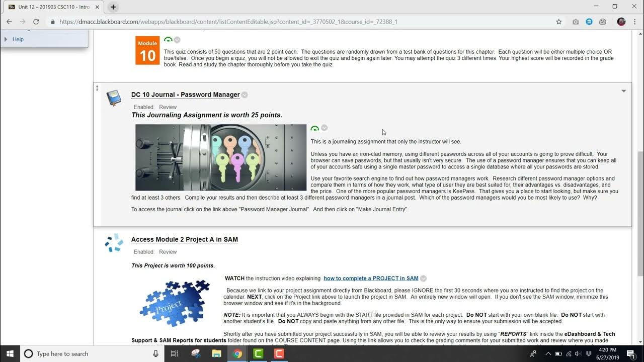Click 'This Project is worth 100 points.' text
Image resolution: width=644 pixels, height=362 pixels.
tap(173, 265)
